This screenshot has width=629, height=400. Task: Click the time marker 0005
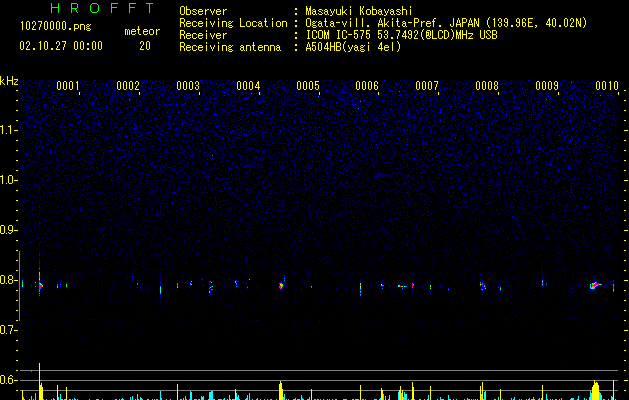pos(308,86)
